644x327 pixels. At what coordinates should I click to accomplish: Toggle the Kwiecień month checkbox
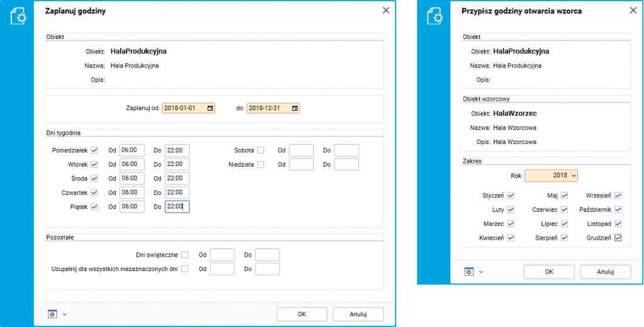[x=511, y=238]
